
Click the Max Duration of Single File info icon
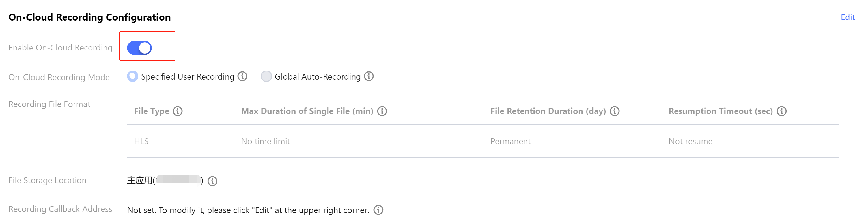pyautogui.click(x=382, y=111)
